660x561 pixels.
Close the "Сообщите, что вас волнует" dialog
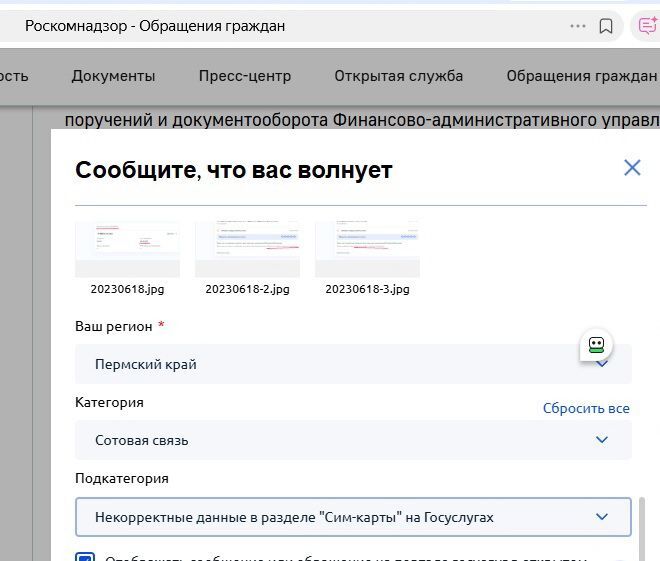click(632, 168)
